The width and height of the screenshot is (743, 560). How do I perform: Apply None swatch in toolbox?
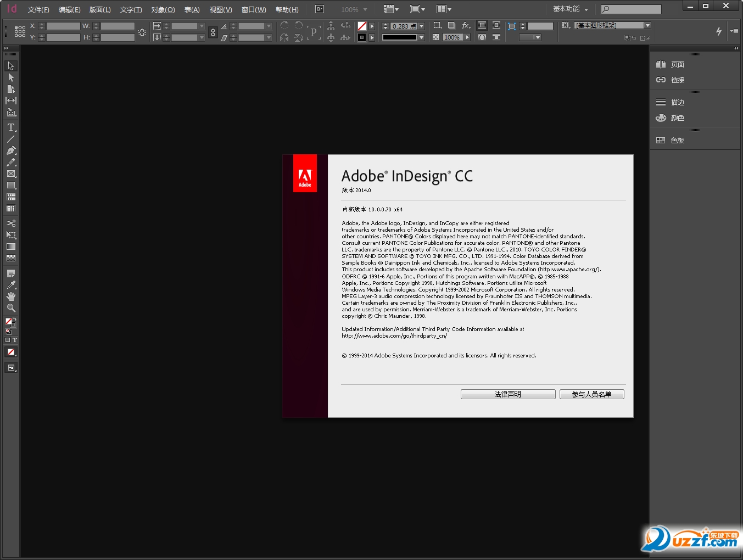pos(11,352)
